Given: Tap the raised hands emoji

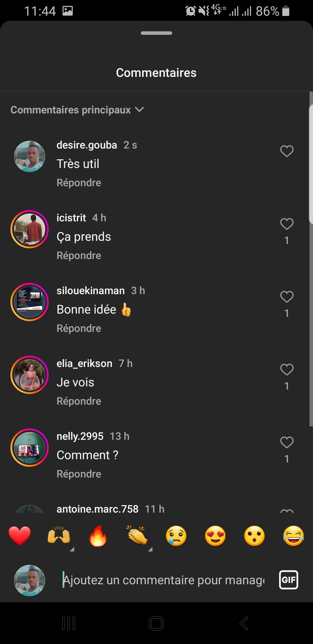Looking at the screenshot, I should [59, 536].
